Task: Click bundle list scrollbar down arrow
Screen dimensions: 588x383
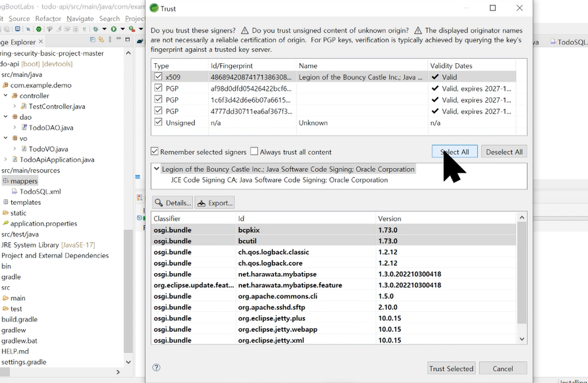Action: tap(521, 339)
